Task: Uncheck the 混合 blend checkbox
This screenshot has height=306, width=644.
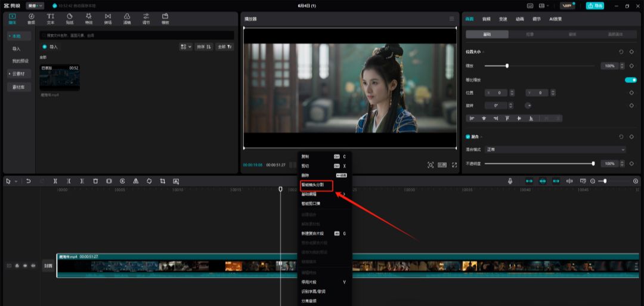Action: point(468,137)
